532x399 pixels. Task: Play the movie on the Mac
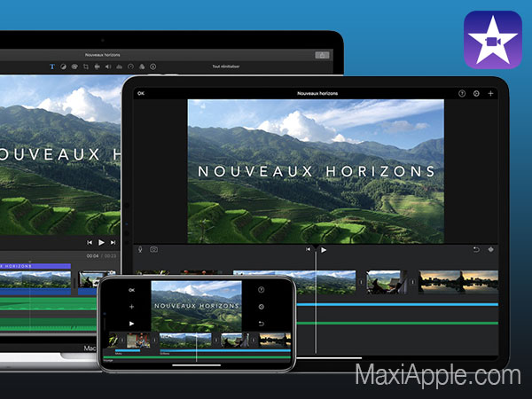[101, 242]
